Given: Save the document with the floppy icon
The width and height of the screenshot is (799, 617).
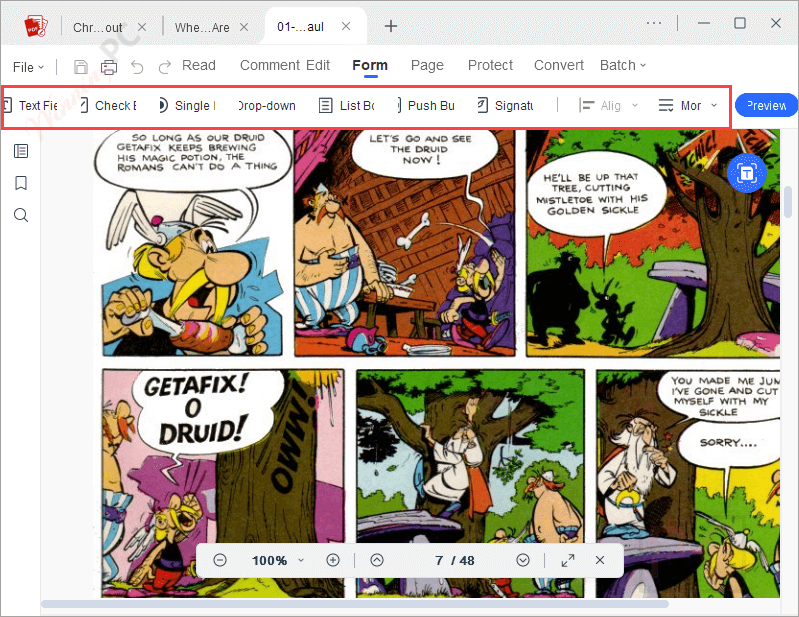Looking at the screenshot, I should 81,67.
